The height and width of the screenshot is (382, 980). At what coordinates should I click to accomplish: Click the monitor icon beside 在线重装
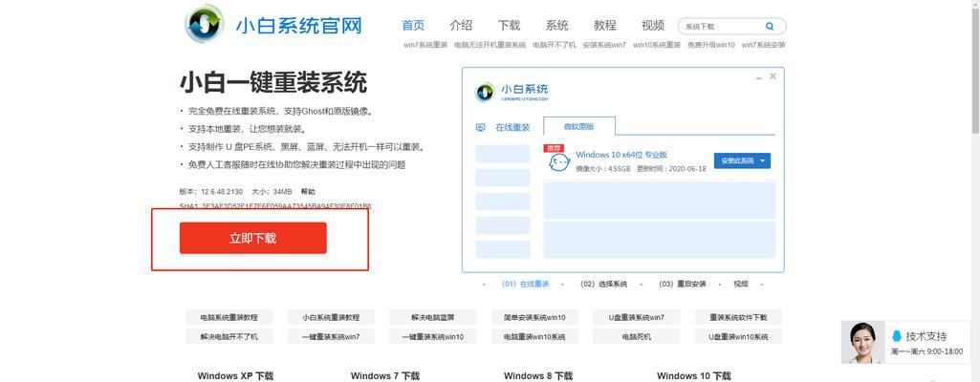click(x=481, y=127)
